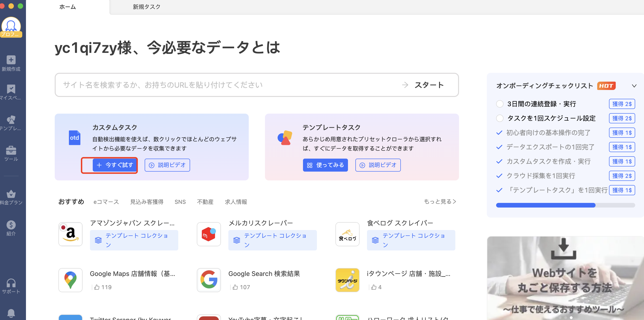
Task: Click the Google Search G logo
Action: click(209, 280)
